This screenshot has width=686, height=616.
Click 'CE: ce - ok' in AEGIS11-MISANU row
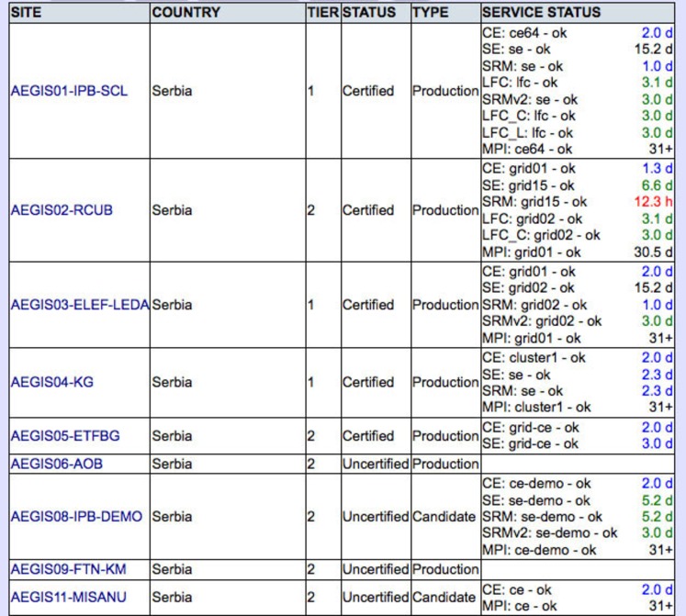coord(517,589)
